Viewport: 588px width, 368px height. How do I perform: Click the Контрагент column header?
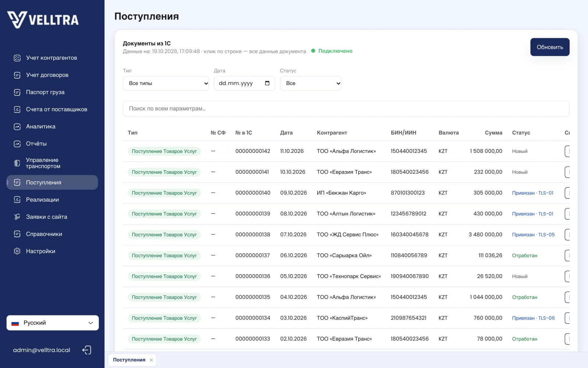click(x=332, y=133)
